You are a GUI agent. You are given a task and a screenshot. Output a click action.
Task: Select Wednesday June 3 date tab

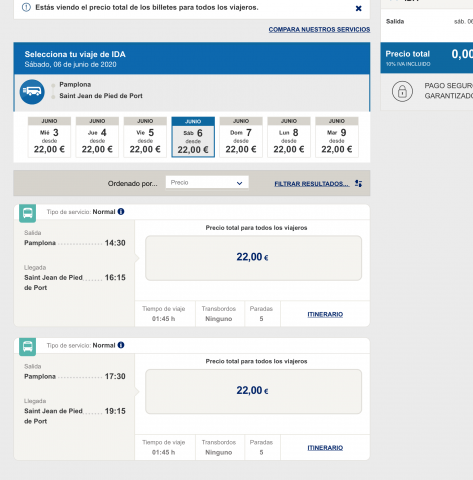(49, 137)
